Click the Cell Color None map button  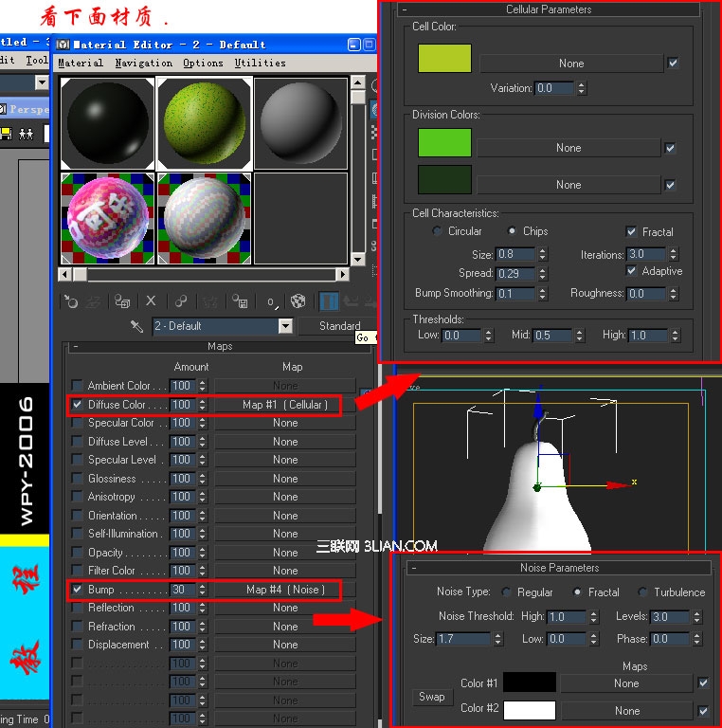(x=570, y=64)
